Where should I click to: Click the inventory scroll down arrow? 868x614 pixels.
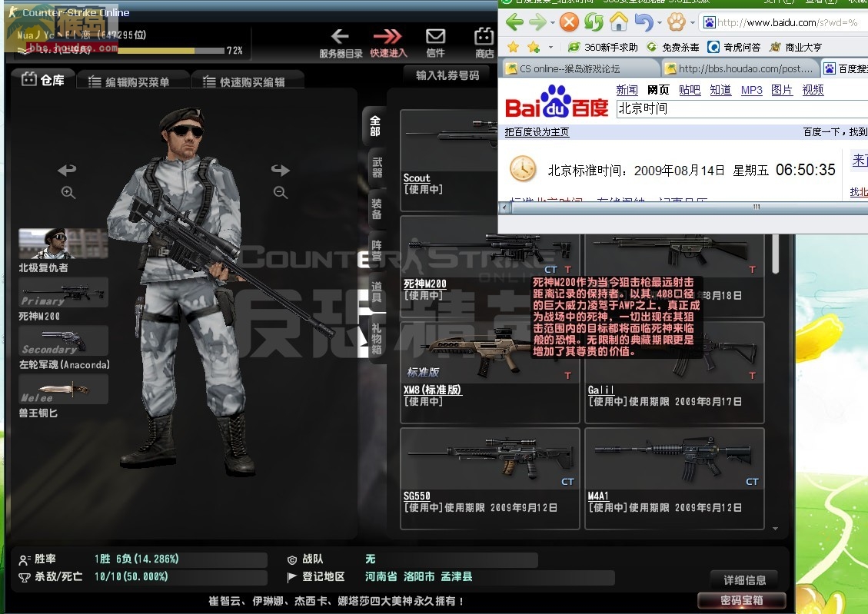(x=776, y=529)
